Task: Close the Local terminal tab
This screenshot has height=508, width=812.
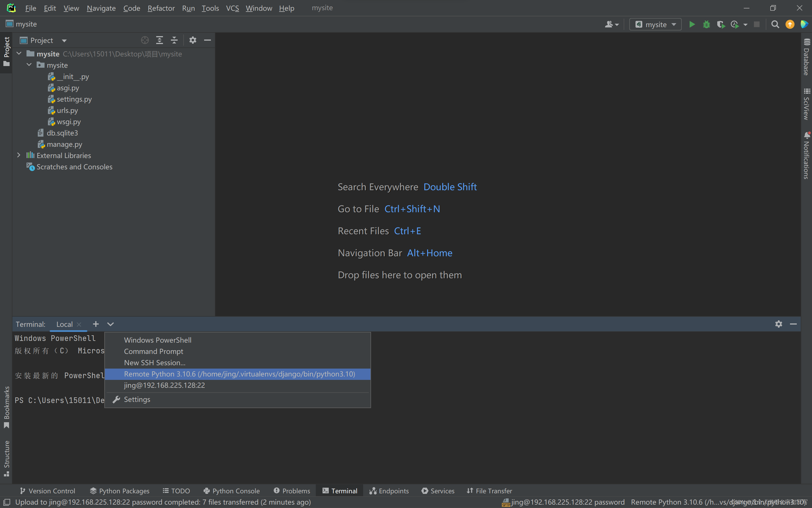Action: [x=79, y=325]
